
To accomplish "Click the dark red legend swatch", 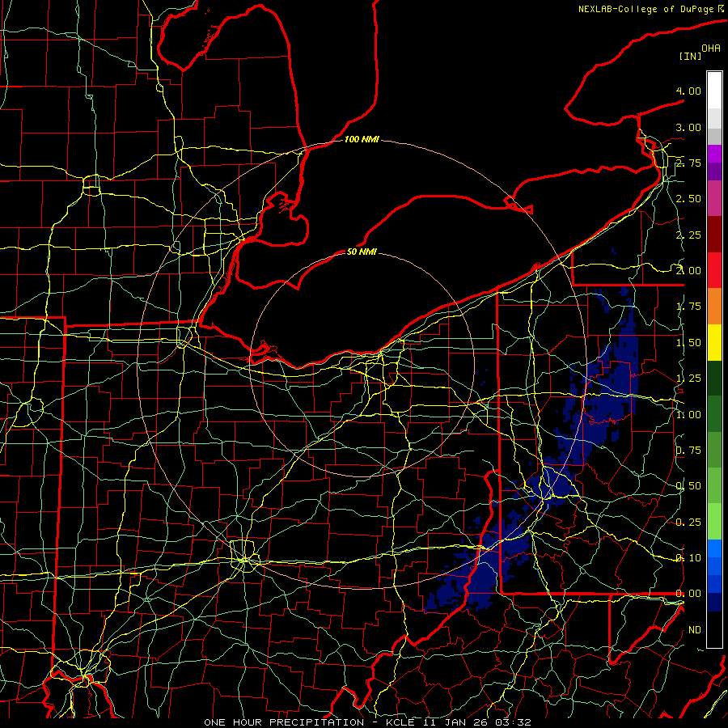I will coord(714,235).
